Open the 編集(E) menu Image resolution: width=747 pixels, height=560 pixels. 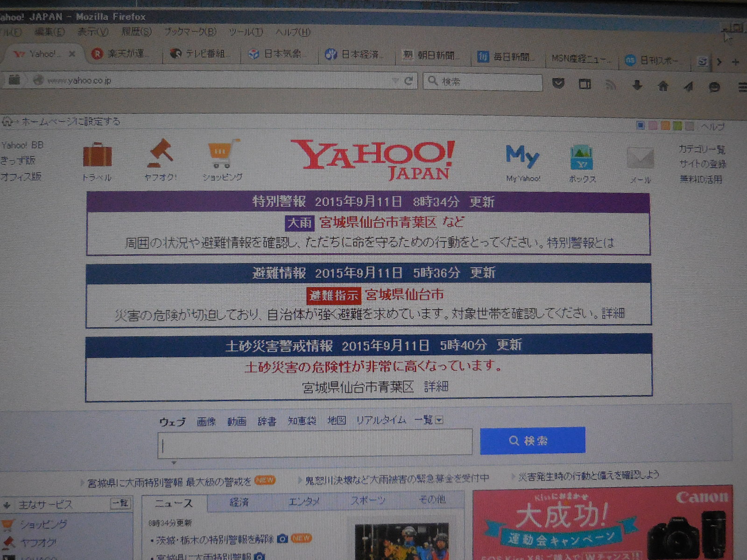(x=49, y=32)
